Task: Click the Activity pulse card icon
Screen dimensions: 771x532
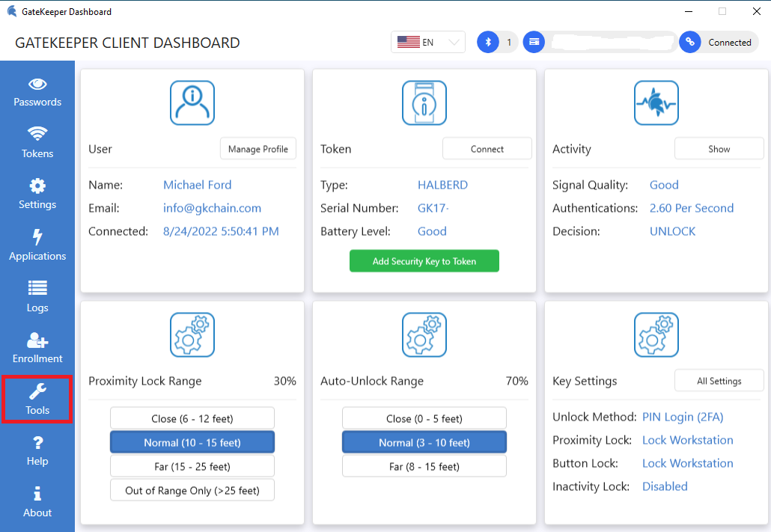Action: (656, 103)
